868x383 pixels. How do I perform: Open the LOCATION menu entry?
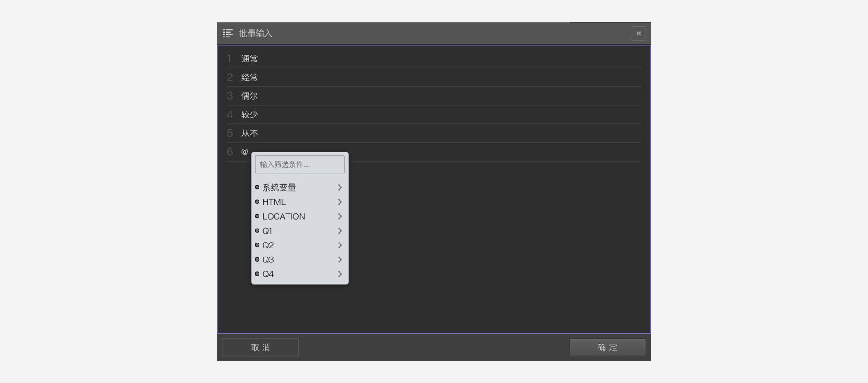299,216
